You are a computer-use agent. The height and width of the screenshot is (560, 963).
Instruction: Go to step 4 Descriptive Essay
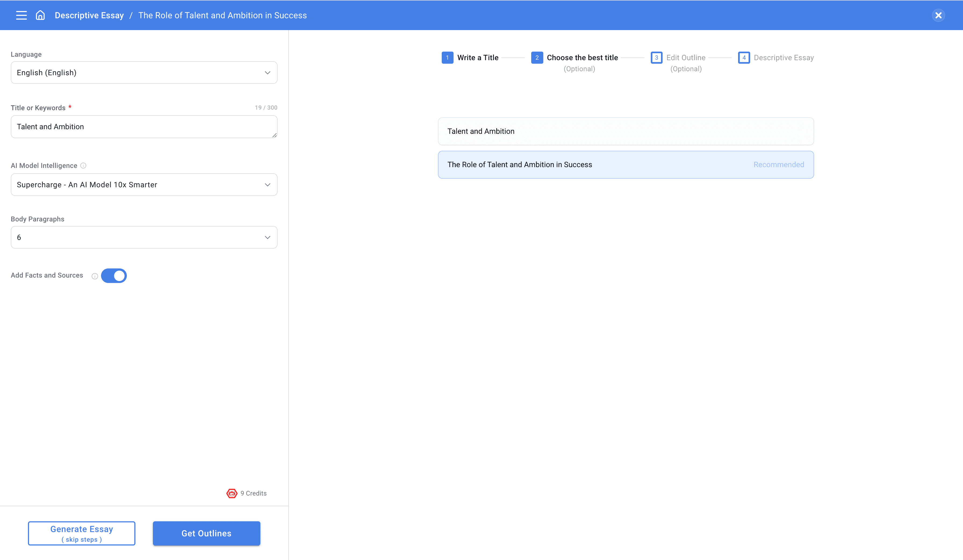click(776, 58)
